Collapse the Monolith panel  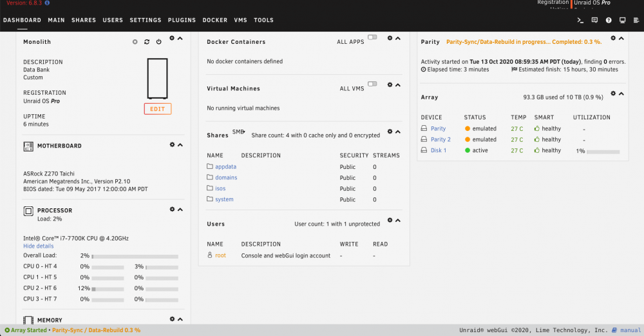[180, 38]
